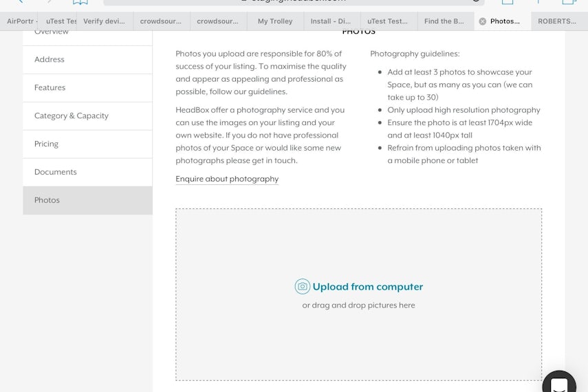588x392 pixels.
Task: Switch to My Trolley tab
Action: coord(275,21)
